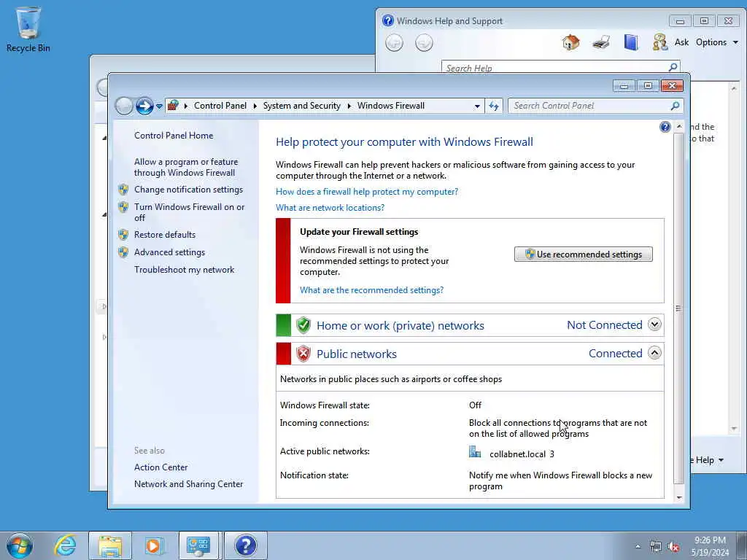Click the network tray icon
The width and height of the screenshot is (747, 560).
(x=656, y=547)
